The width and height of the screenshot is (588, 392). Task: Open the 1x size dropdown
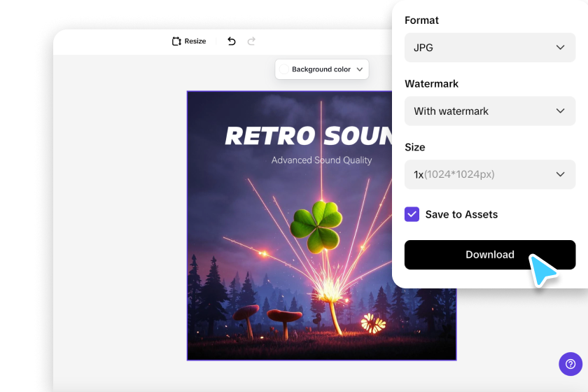click(x=490, y=174)
